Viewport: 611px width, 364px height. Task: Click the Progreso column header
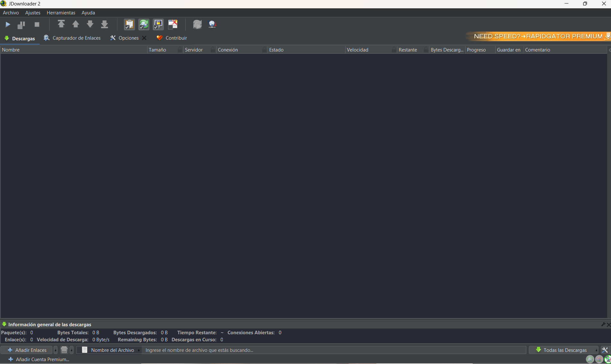pyautogui.click(x=480, y=50)
